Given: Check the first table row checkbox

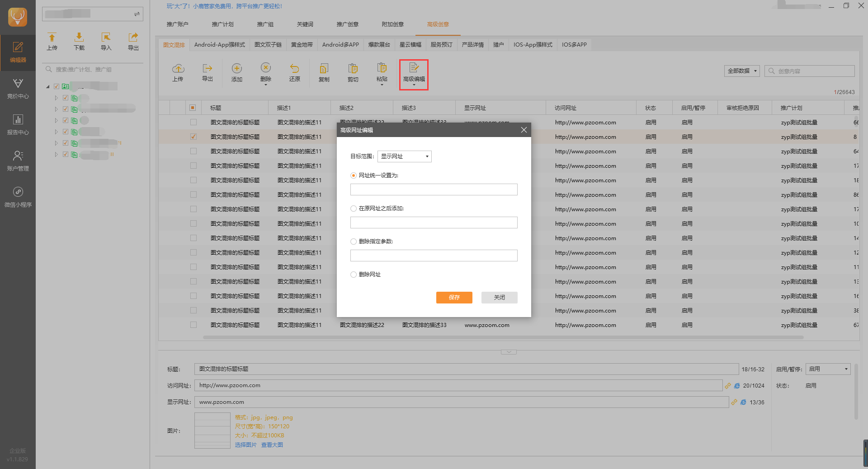Looking at the screenshot, I should [193, 122].
